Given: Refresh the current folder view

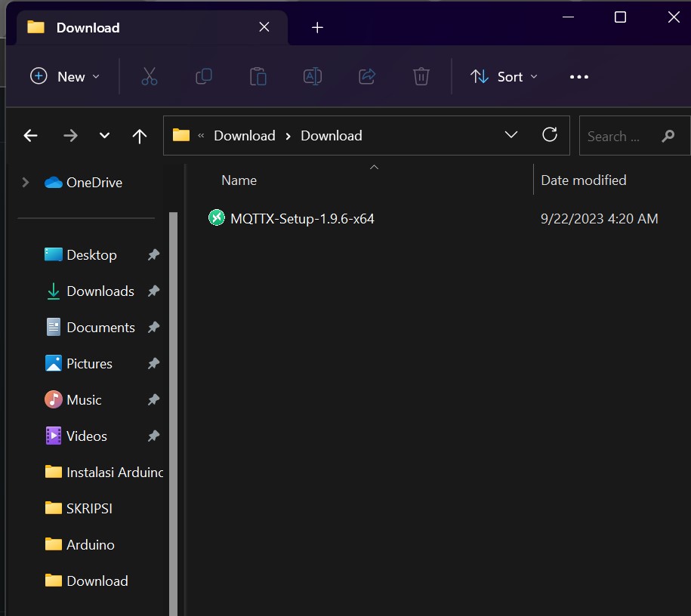Looking at the screenshot, I should point(550,135).
